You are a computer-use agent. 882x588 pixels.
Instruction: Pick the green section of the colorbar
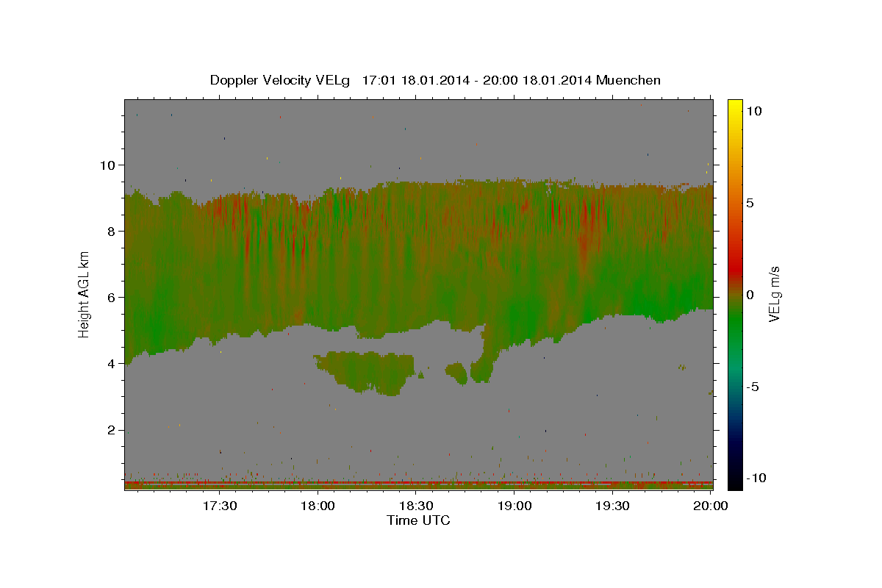coord(735,323)
